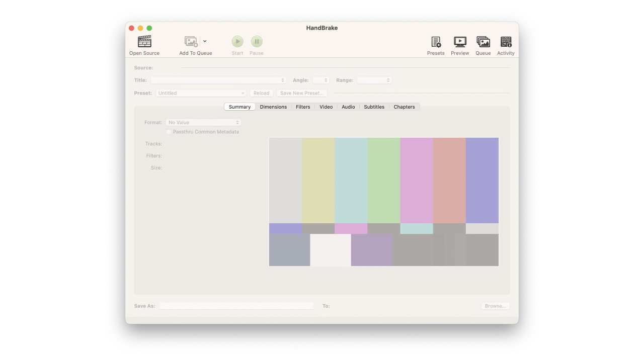Show the Activity log icon
This screenshot has width=644, height=362.
506,41
